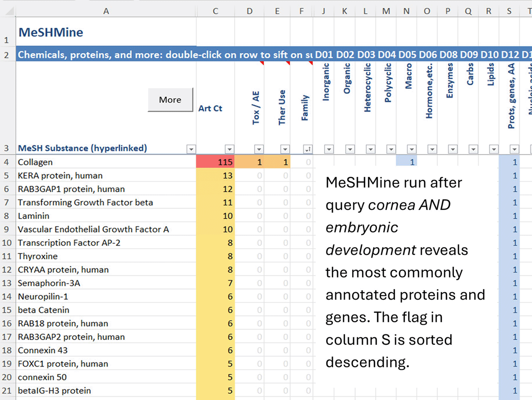Open the Ther Use filter dropdown

pyautogui.click(x=285, y=149)
